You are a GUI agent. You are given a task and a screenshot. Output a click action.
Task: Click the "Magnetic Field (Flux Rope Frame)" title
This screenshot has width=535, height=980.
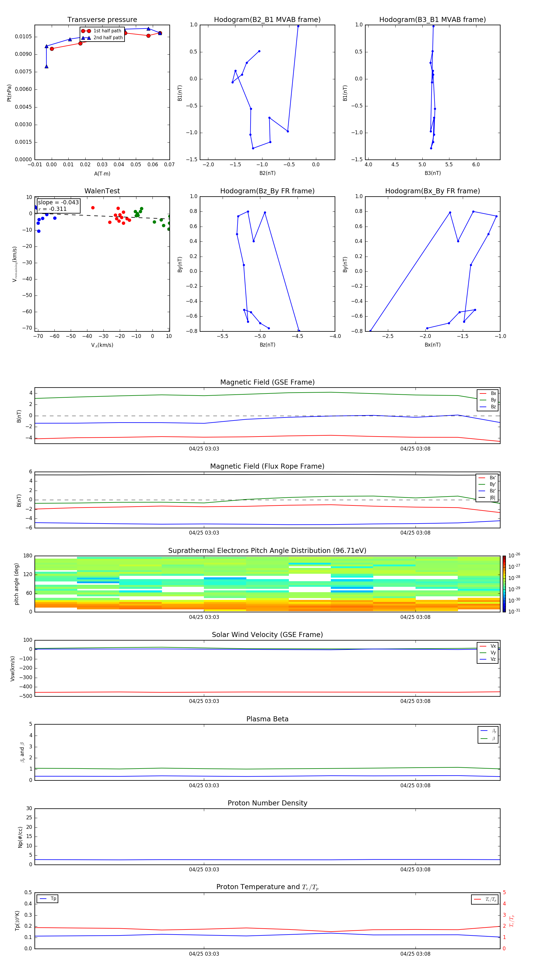[x=267, y=467]
